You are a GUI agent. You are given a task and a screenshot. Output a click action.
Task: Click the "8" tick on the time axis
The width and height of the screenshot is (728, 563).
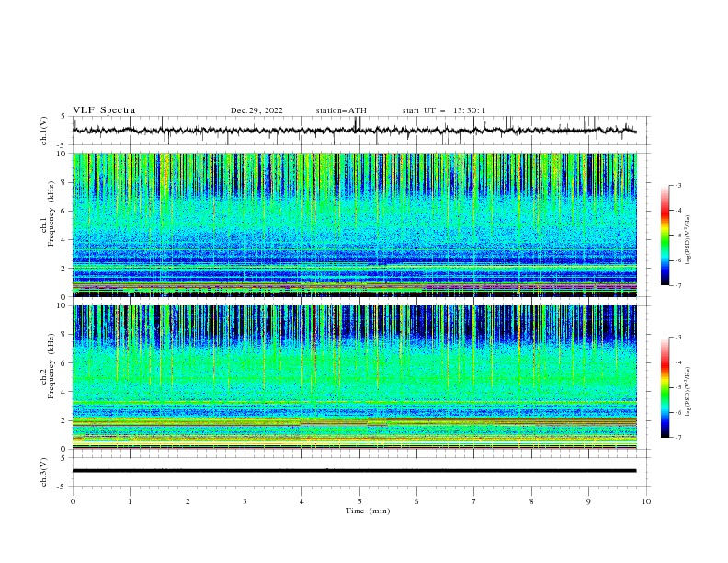tap(531, 501)
